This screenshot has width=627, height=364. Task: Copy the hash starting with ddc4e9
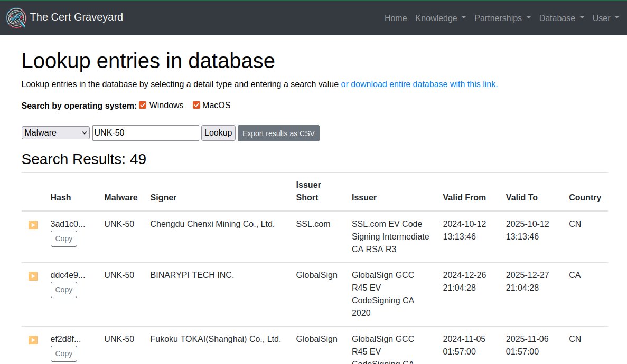pos(63,290)
